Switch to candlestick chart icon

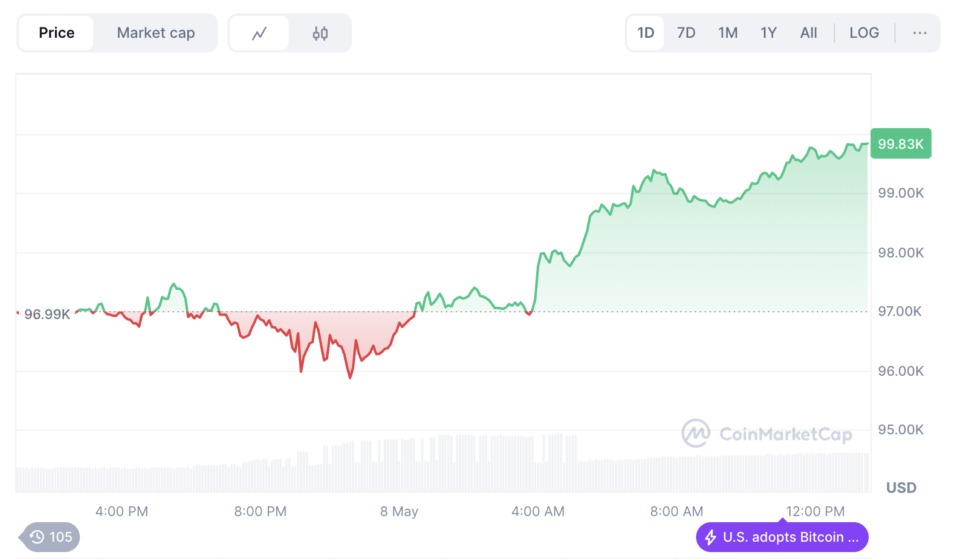(x=320, y=33)
